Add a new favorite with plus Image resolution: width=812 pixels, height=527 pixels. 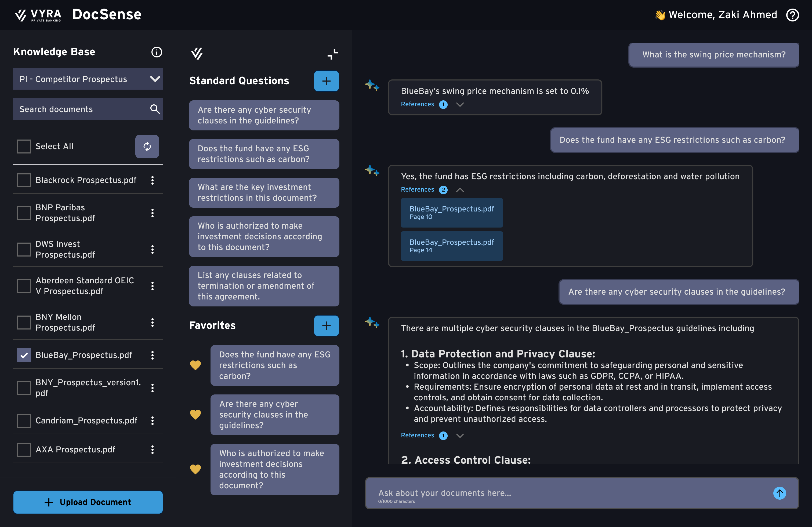326,325
